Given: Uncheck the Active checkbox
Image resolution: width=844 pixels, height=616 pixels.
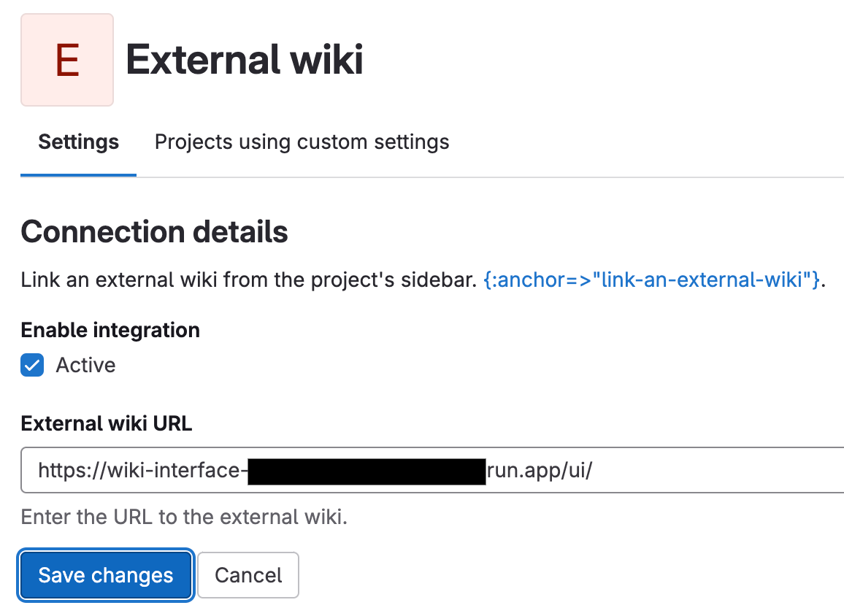Looking at the screenshot, I should coord(32,366).
